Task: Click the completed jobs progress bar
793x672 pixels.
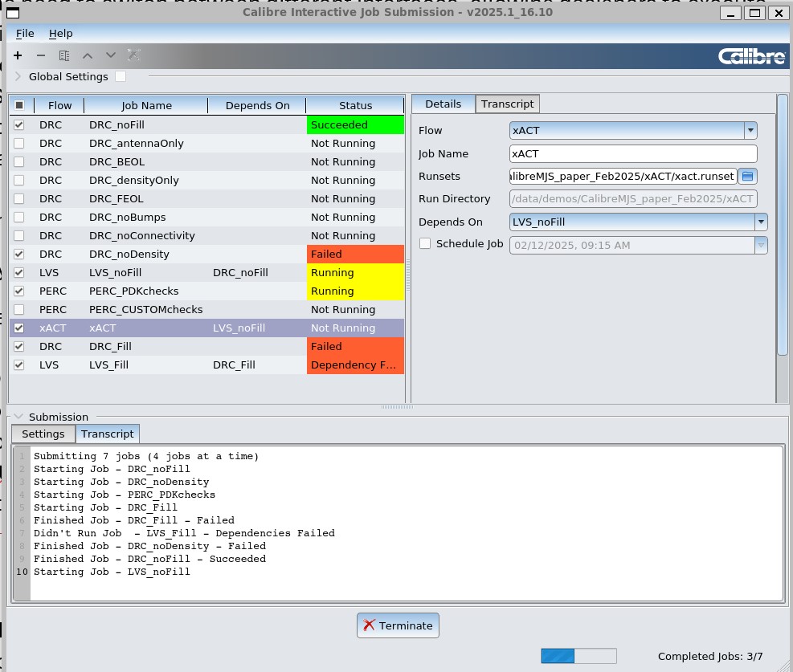Action: tap(578, 656)
